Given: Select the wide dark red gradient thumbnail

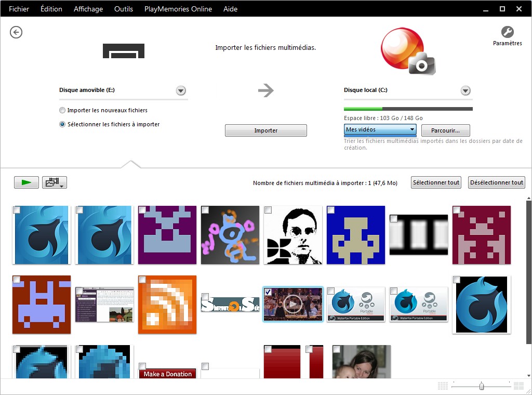Looking at the screenshot, I should [282, 362].
